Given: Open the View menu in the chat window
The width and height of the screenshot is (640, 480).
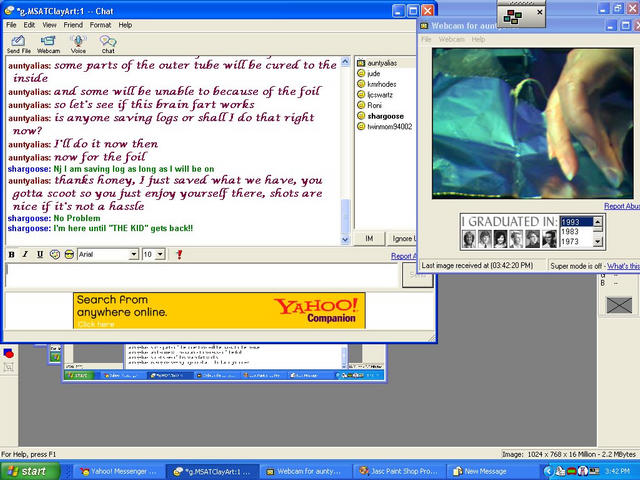Looking at the screenshot, I should point(49,25).
